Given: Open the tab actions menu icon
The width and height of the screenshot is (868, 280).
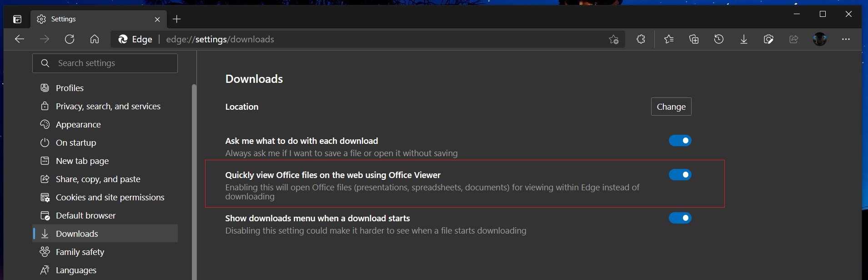Looking at the screenshot, I should [17, 19].
